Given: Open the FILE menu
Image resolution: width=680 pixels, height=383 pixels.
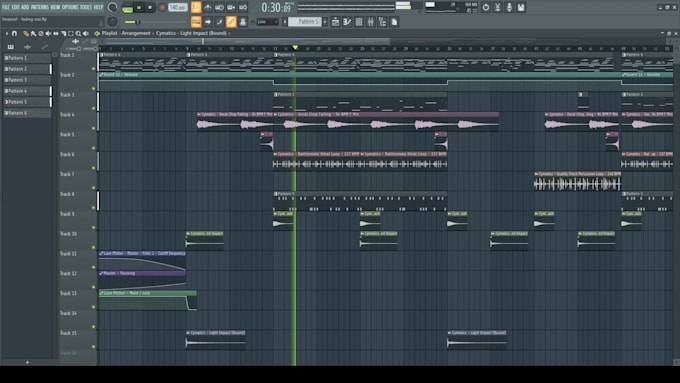Looking at the screenshot, I should pyautogui.click(x=6, y=7).
